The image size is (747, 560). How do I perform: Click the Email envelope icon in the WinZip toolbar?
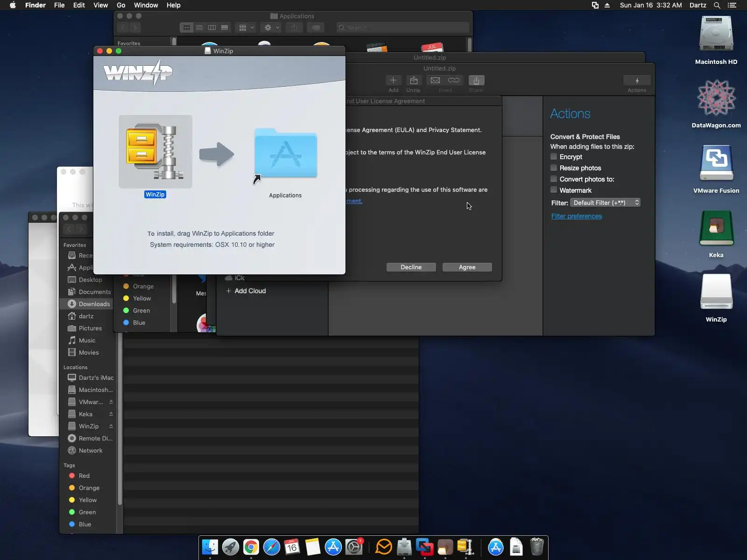(x=435, y=80)
